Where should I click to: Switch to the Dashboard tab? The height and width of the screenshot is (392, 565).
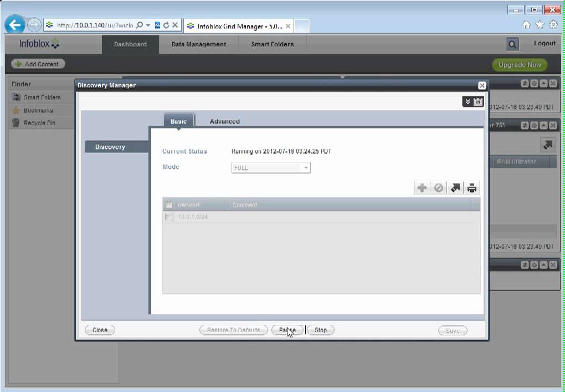coord(130,44)
